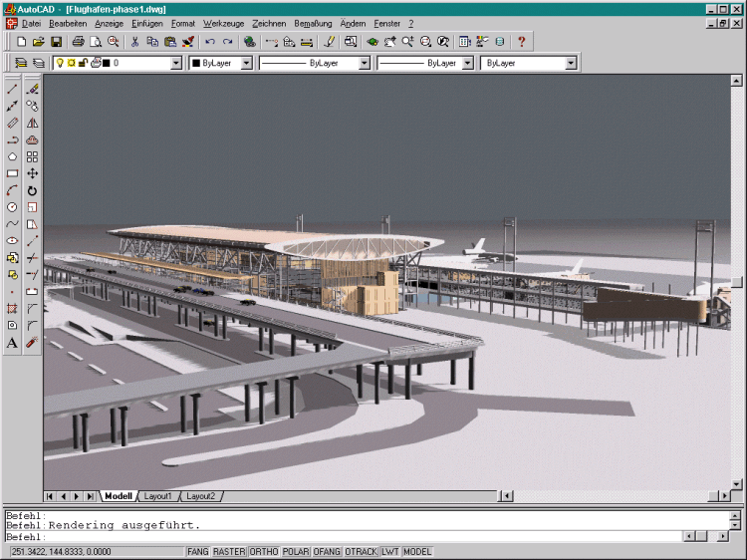Select the Line draw tool
The image size is (747, 560).
[x=12, y=89]
